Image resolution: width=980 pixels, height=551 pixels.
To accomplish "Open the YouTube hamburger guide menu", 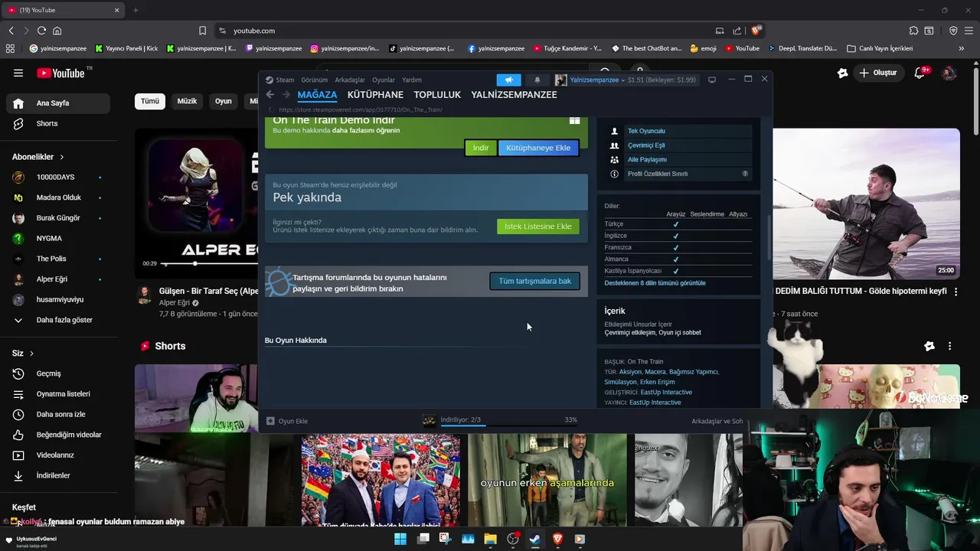I will 18,73.
